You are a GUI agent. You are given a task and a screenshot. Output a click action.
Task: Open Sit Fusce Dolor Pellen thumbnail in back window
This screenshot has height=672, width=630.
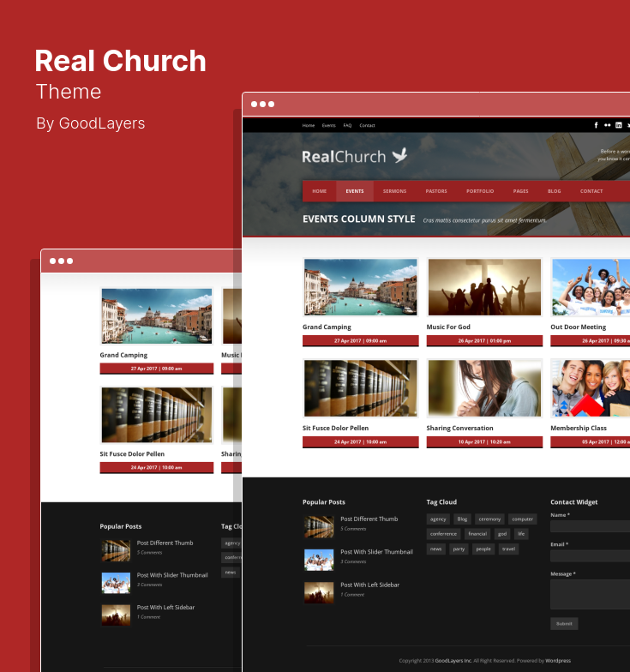click(156, 415)
